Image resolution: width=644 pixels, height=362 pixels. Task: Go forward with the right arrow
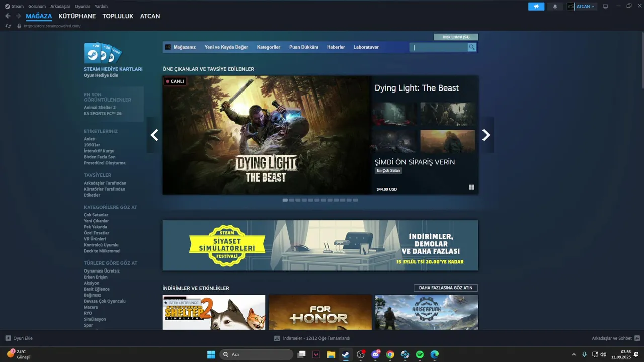pos(18,16)
